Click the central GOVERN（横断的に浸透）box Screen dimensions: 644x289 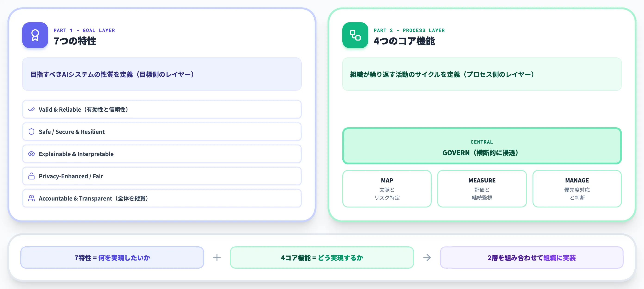(x=482, y=146)
